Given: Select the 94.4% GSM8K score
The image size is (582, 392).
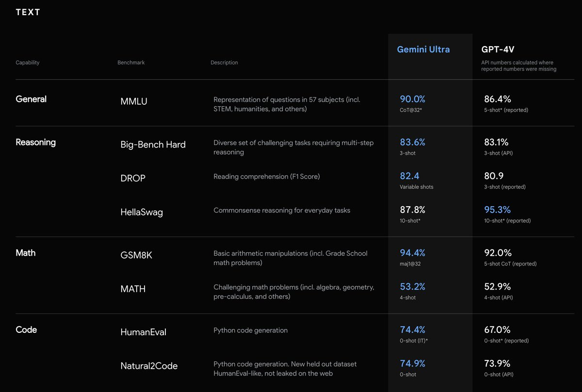Looking at the screenshot, I should 412,253.
